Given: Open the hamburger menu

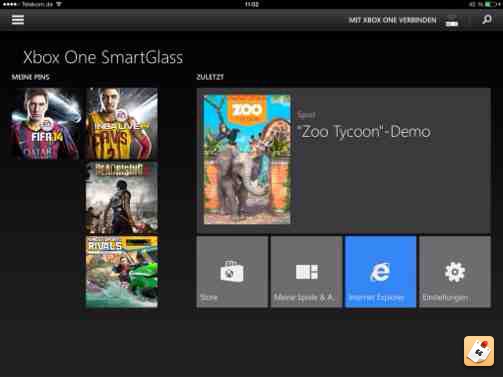Looking at the screenshot, I should pos(18,20).
